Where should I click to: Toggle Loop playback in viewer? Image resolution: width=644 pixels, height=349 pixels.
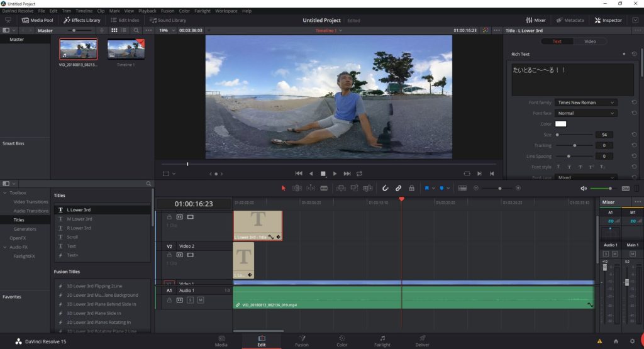(x=359, y=174)
